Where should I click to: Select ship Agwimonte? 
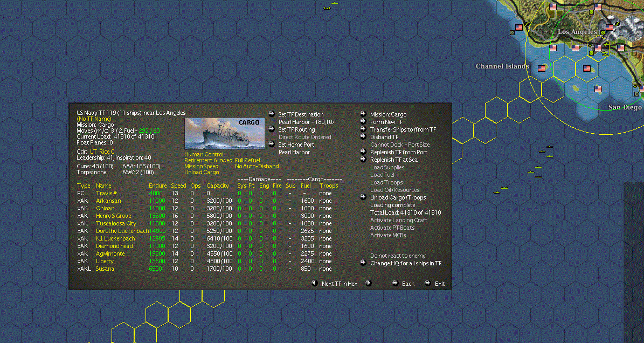click(110, 253)
